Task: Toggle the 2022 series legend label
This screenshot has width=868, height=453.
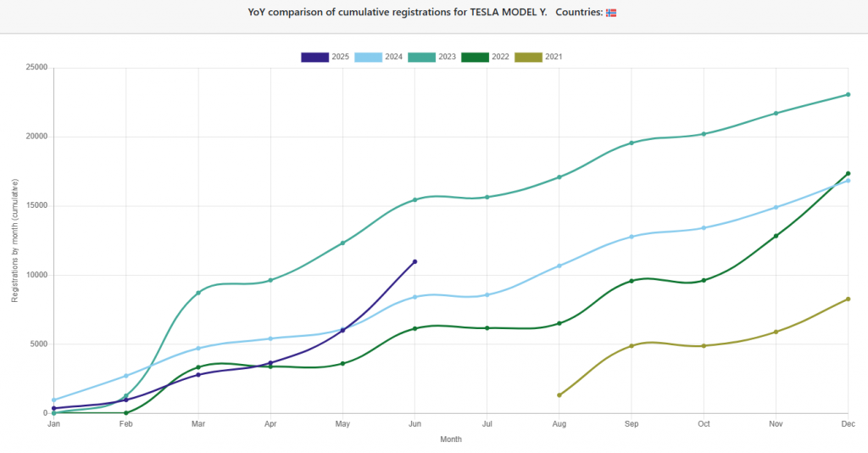Action: (500, 57)
